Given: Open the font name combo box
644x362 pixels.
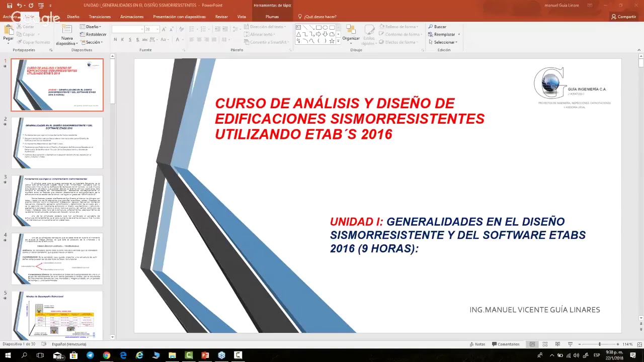Looking at the screenshot, I should tap(127, 29).
